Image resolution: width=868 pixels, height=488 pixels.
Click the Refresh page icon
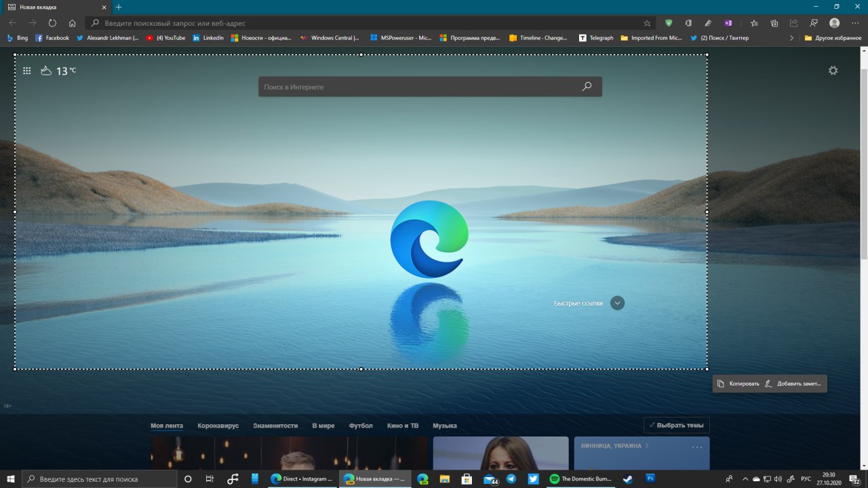tap(52, 23)
